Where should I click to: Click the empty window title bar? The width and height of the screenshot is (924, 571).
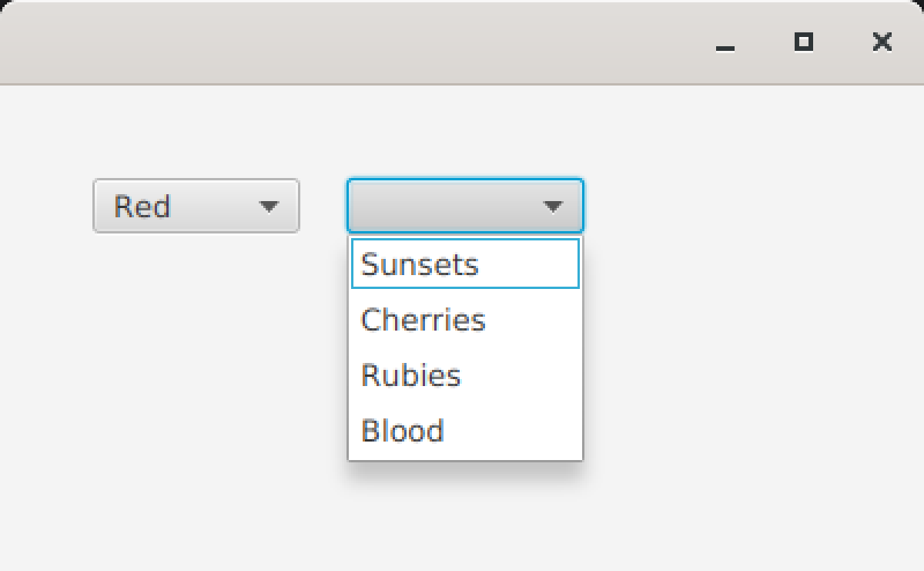point(346,42)
